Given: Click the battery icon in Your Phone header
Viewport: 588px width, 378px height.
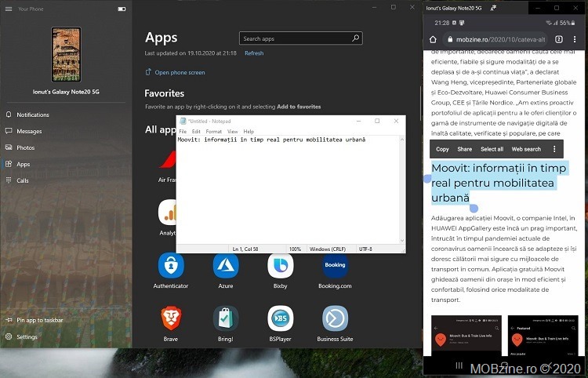Looking at the screenshot, I should point(122,9).
